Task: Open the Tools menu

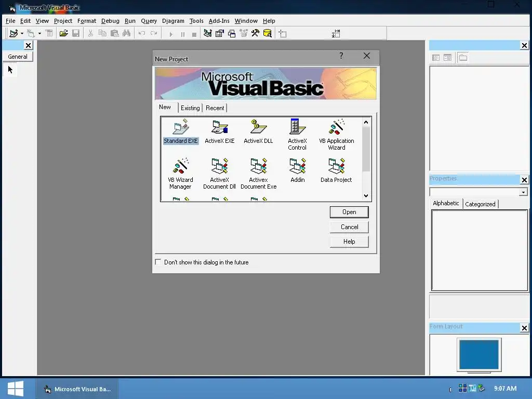Action: click(196, 21)
